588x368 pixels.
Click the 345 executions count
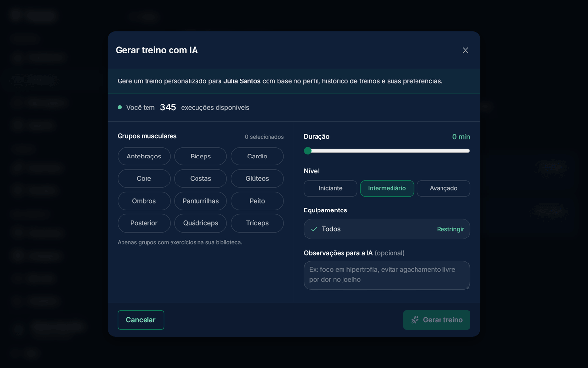click(x=168, y=107)
